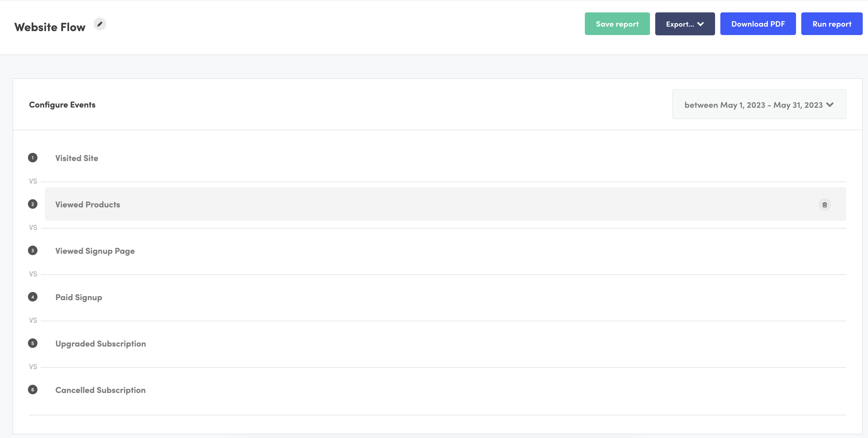
Task: Expand the Export options dropdown
Action: click(x=685, y=23)
